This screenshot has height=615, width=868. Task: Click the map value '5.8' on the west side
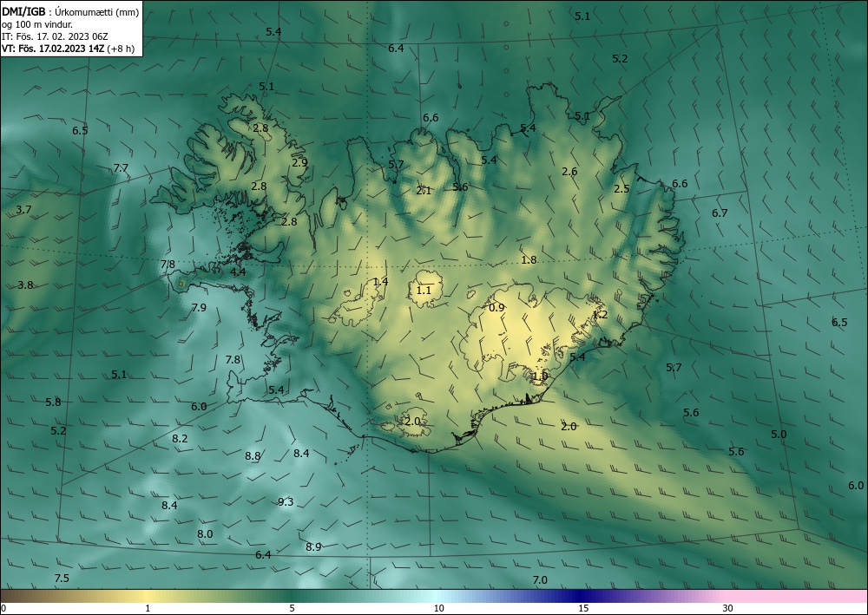tap(53, 402)
